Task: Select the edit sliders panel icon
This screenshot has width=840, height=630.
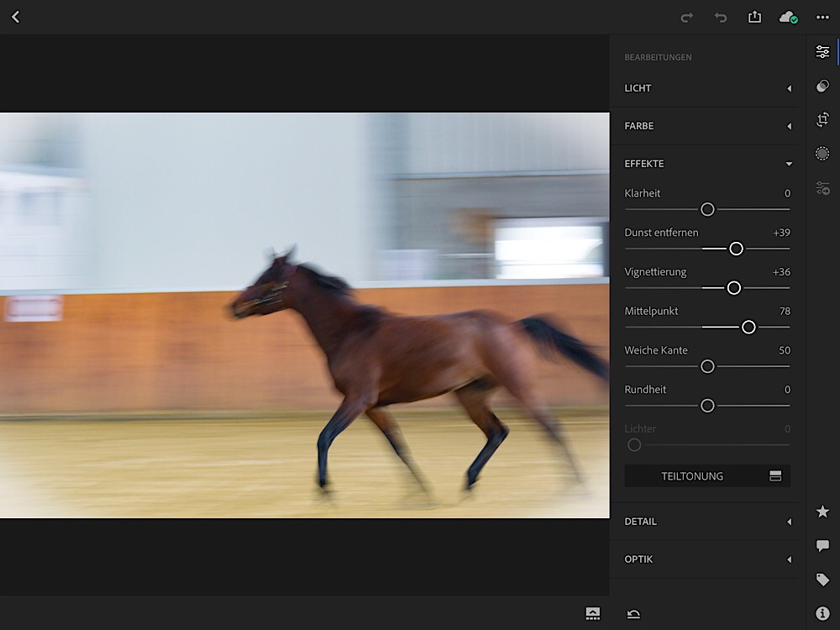Action: pos(822,52)
